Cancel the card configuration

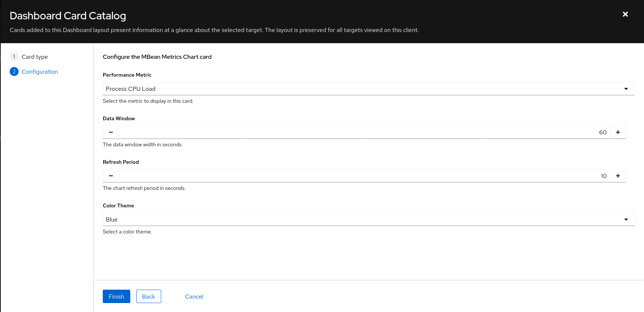click(x=194, y=296)
